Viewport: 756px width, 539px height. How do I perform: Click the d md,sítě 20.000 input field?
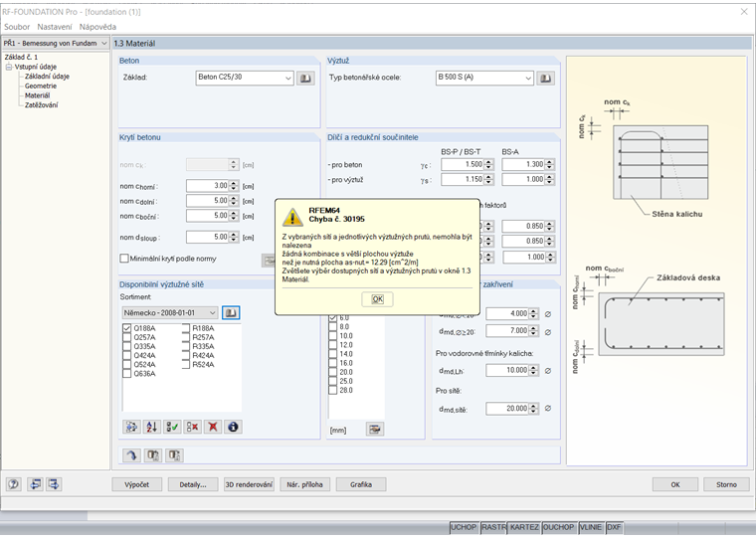pos(507,409)
